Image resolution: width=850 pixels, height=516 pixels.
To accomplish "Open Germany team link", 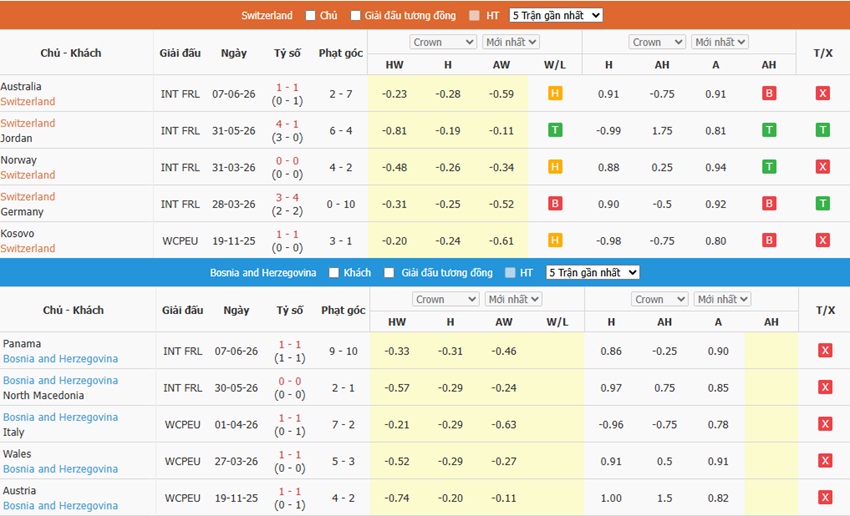I will [22, 212].
